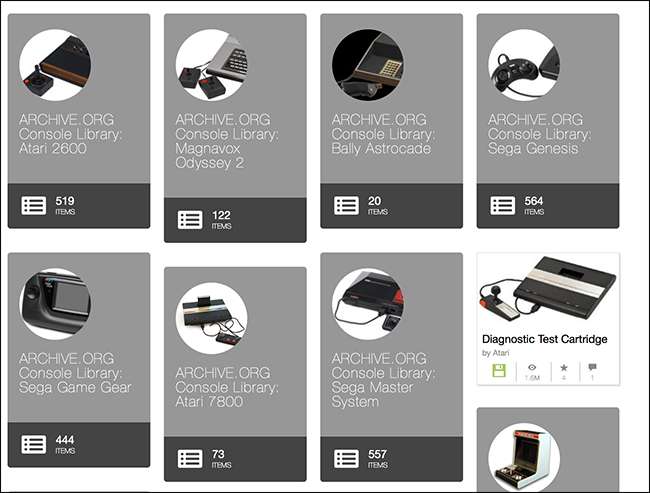Open the Magnavox Odyssey 2 console library
This screenshot has height=493, width=650.
pyautogui.click(x=227, y=141)
